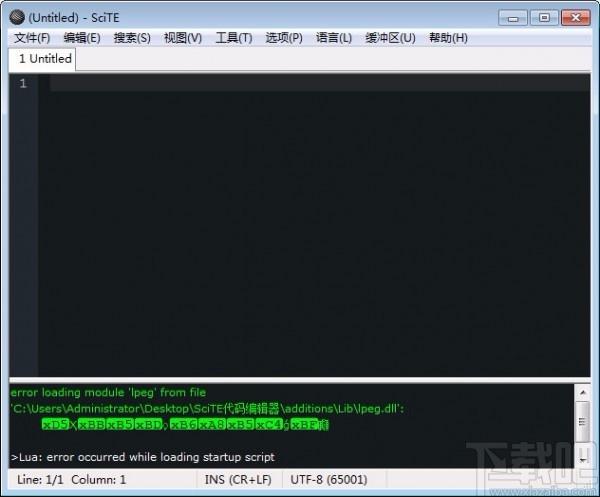Image resolution: width=600 pixels, height=497 pixels.
Task: Click the SciTE application icon in title bar
Action: 17,17
